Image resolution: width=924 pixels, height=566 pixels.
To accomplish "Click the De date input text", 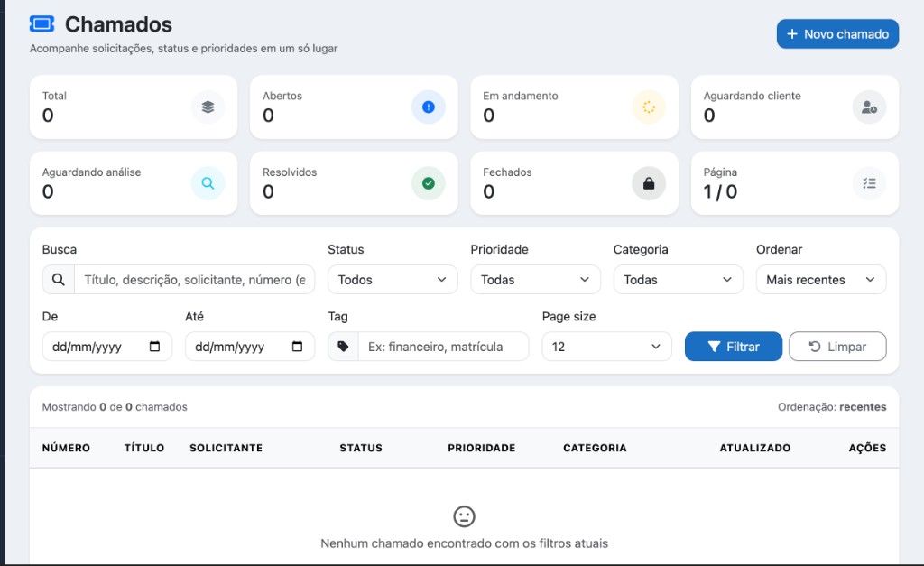I will tap(87, 347).
